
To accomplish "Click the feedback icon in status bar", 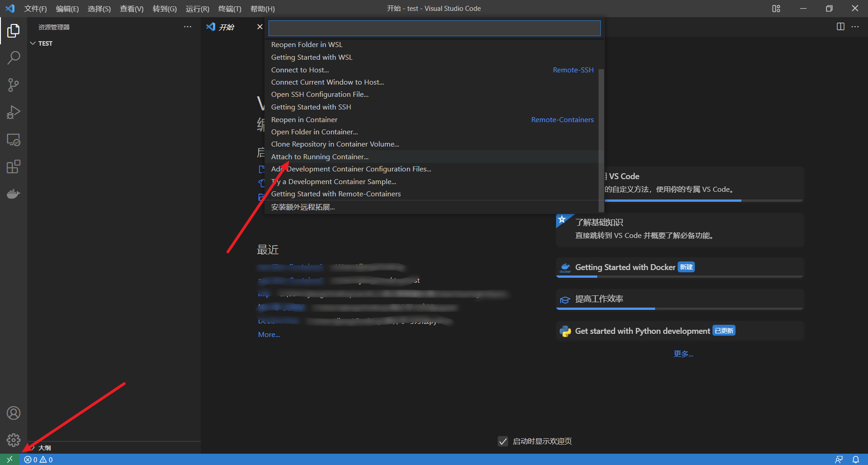I will (839, 460).
